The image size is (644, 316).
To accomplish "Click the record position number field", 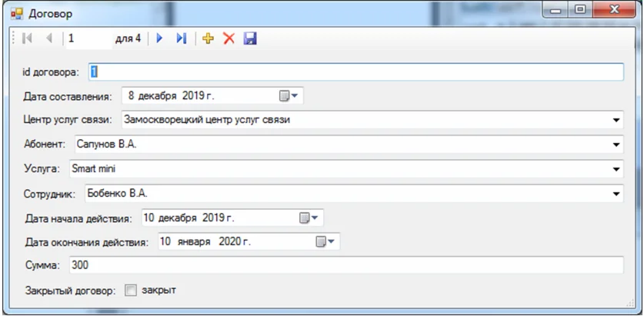I will 89,38.
